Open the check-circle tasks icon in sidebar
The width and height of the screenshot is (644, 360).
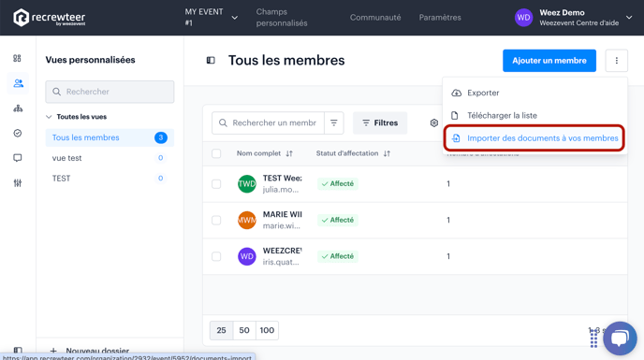(x=18, y=133)
